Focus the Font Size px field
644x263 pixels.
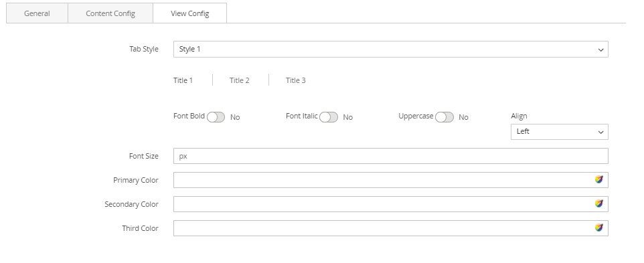tap(390, 156)
